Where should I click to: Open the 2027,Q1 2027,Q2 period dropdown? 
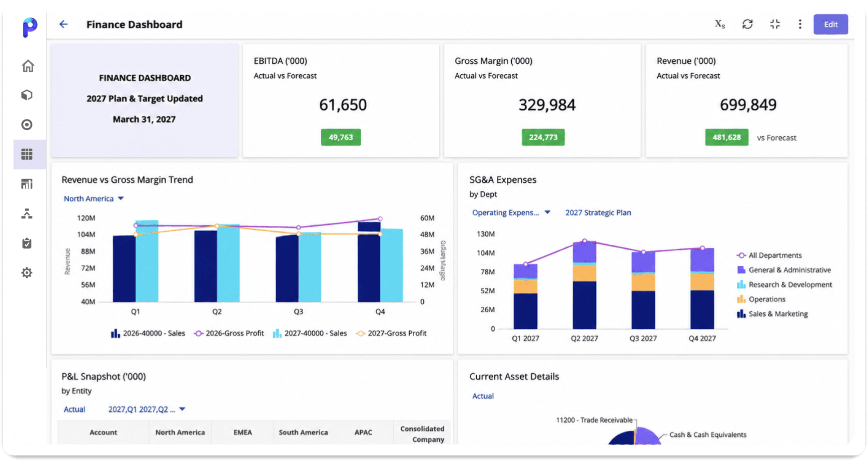pos(147,409)
